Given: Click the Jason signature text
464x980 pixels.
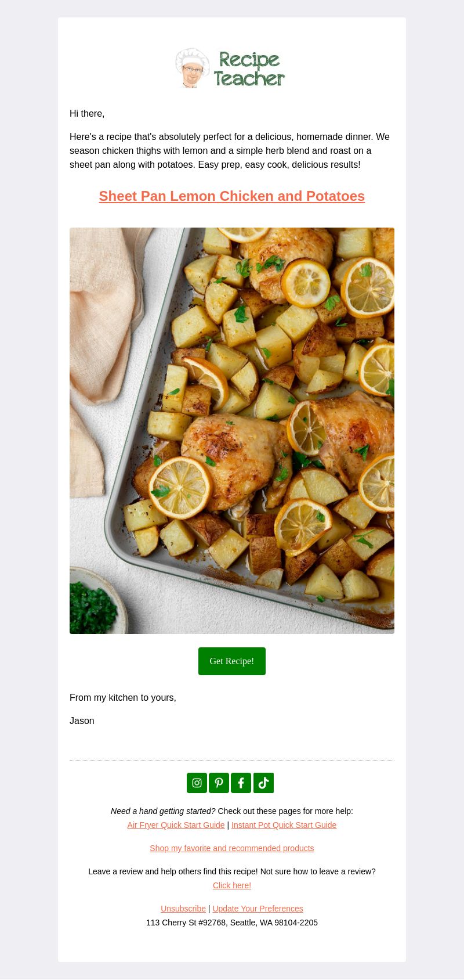Looking at the screenshot, I should 82,720.
